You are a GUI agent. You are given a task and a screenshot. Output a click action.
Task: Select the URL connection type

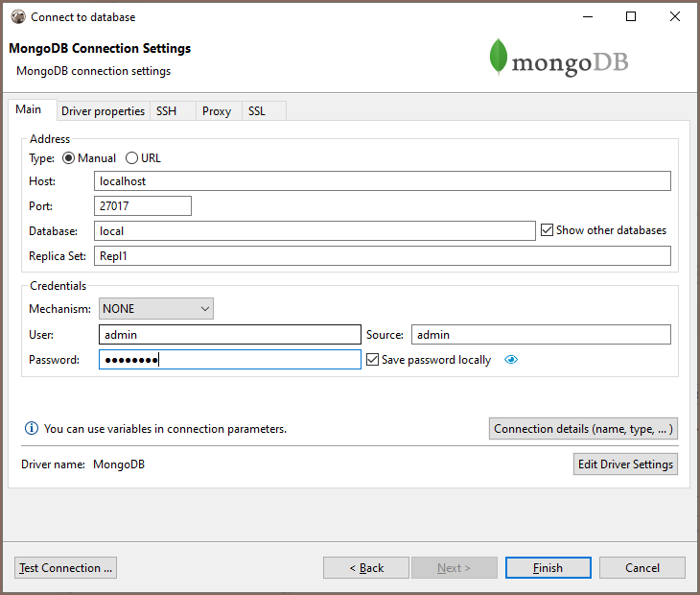click(x=132, y=158)
